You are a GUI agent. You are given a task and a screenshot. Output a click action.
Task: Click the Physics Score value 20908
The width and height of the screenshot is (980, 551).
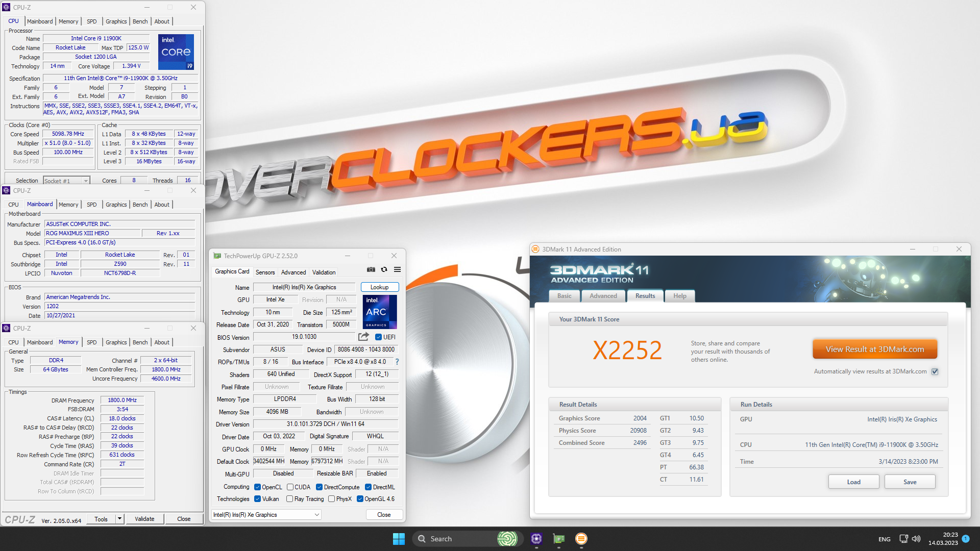point(638,431)
